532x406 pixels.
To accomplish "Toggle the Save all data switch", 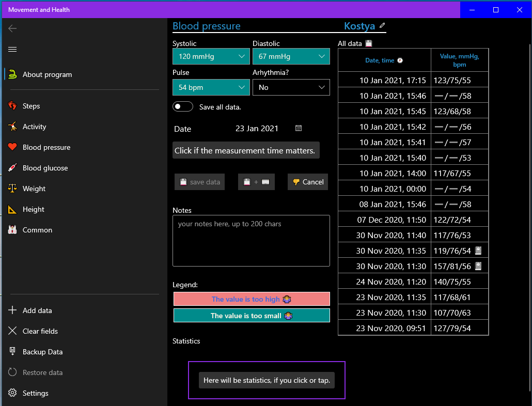I will point(183,107).
